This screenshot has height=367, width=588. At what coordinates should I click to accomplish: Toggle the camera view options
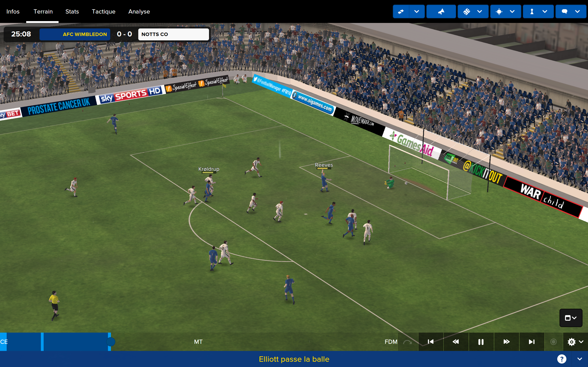571,318
